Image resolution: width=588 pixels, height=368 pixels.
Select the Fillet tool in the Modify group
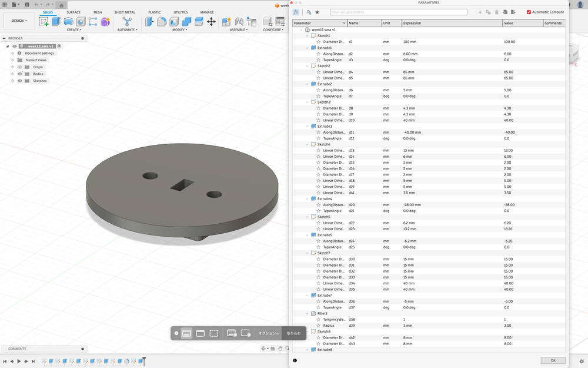coord(162,21)
